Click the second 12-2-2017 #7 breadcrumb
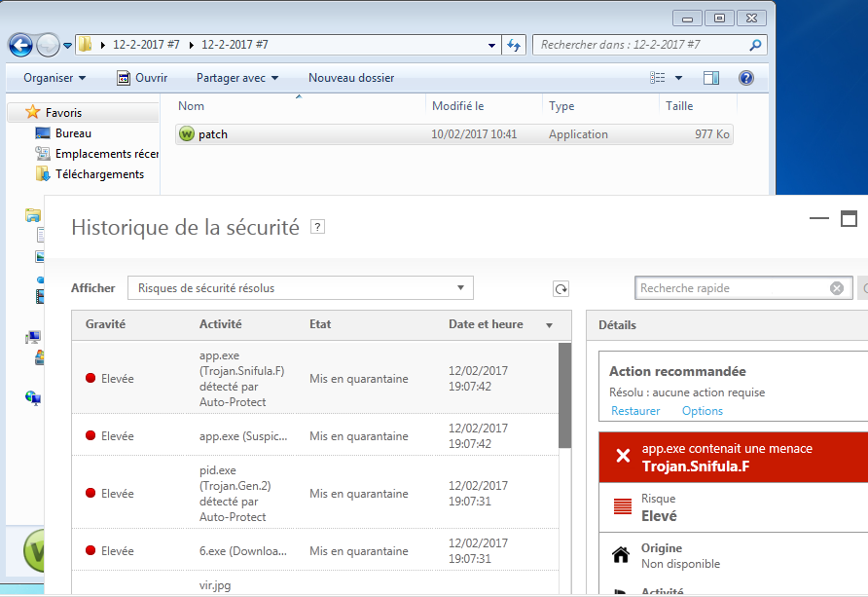 point(235,45)
